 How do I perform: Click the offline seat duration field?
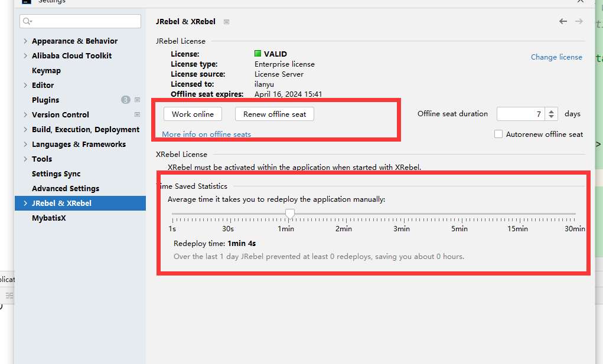520,114
